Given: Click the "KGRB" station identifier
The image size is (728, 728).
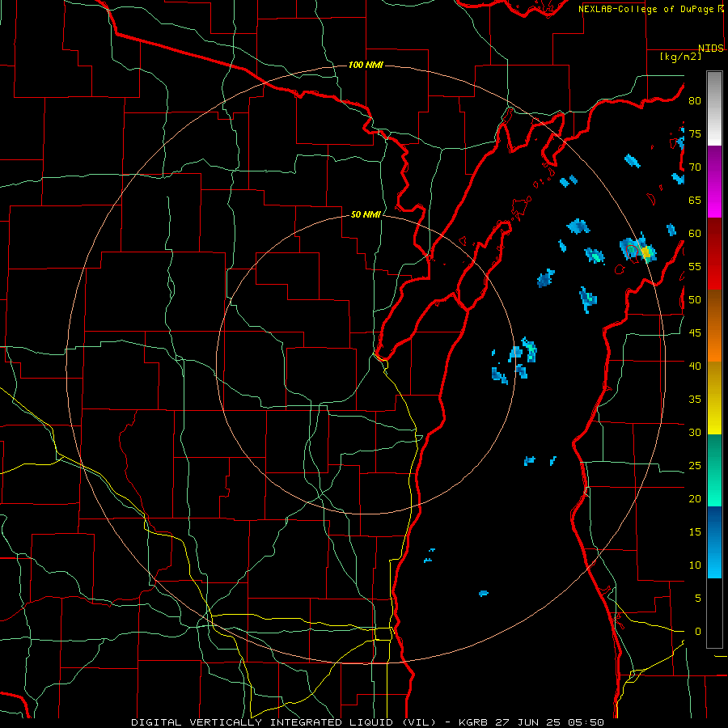Looking at the screenshot, I should [x=473, y=722].
